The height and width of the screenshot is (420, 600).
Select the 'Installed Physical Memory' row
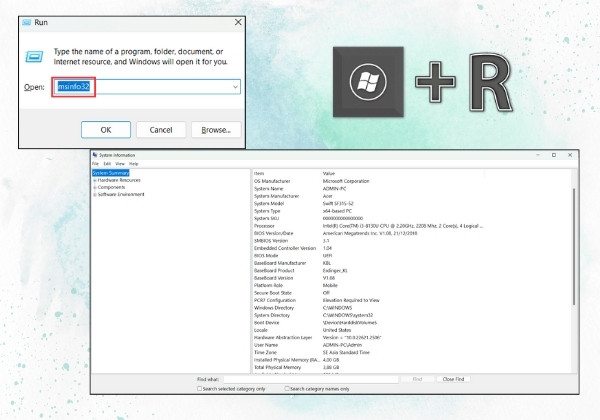point(412,360)
